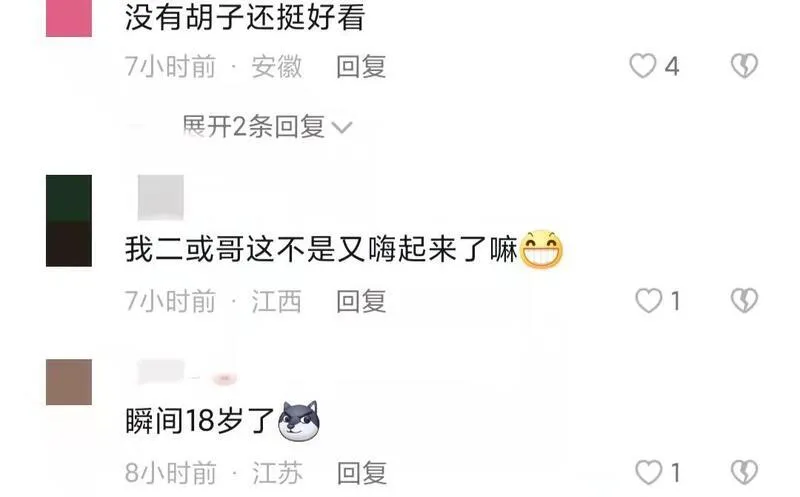Tap the grinning emoji in 江西 comment
Screen dimensions: 800x497
(541, 250)
